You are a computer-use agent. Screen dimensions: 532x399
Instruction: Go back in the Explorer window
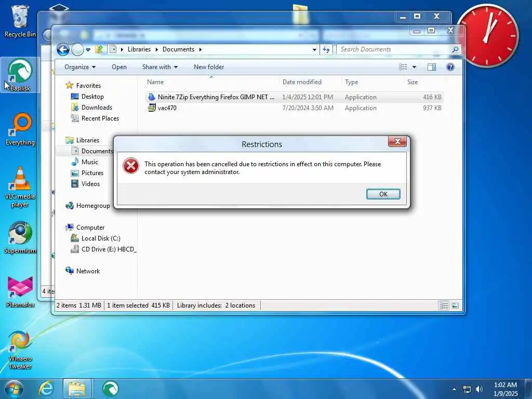click(63, 49)
